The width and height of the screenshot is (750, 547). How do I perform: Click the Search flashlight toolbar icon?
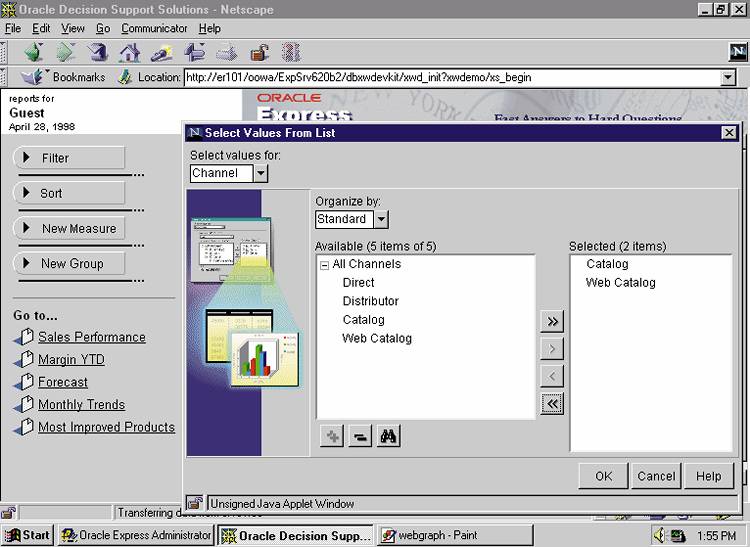[x=162, y=52]
